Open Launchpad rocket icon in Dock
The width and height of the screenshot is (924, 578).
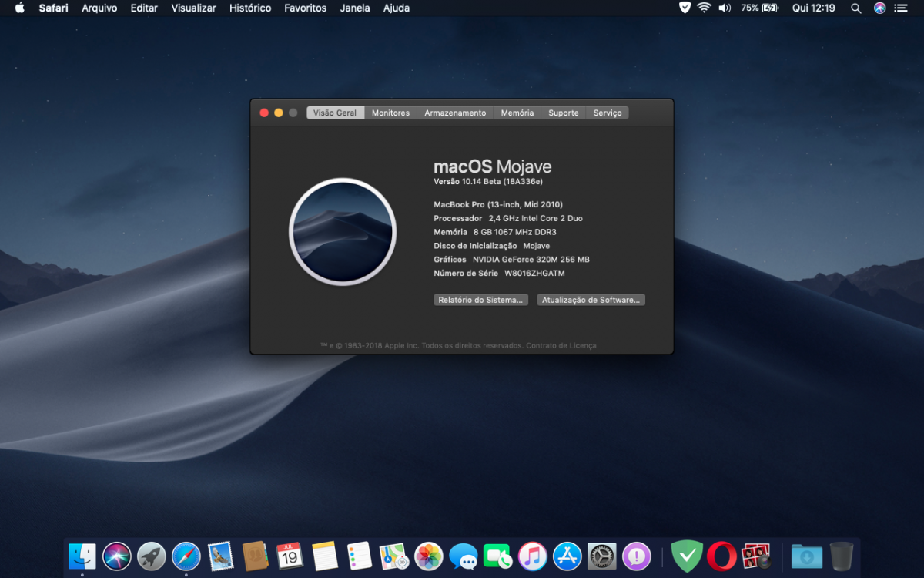click(152, 556)
